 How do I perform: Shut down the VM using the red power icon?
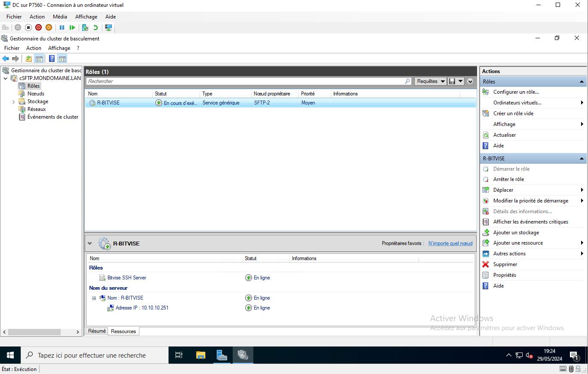39,28
